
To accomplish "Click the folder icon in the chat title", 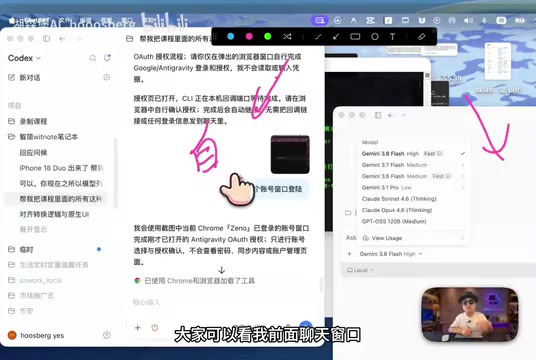I will pos(130,39).
